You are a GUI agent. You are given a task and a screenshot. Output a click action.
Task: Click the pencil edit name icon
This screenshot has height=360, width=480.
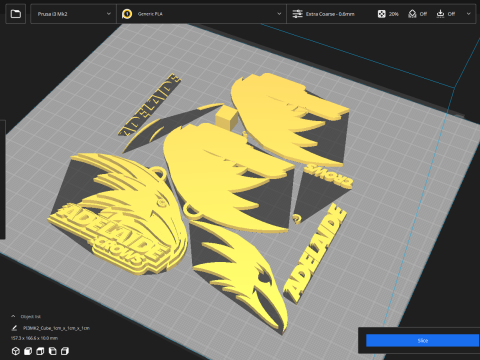coord(14,328)
